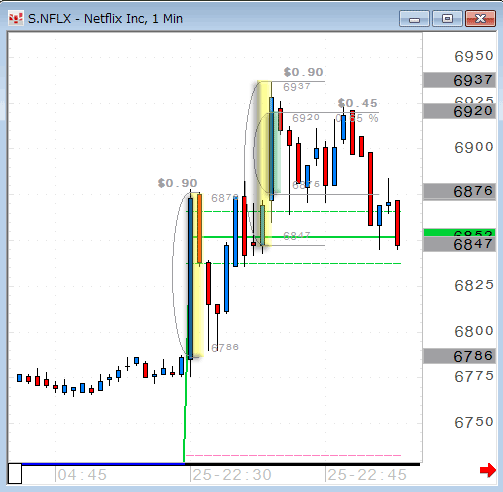Click the upper $0.90 annotation above 6937
Image resolution: width=503 pixels, height=492 pixels.
click(x=303, y=72)
